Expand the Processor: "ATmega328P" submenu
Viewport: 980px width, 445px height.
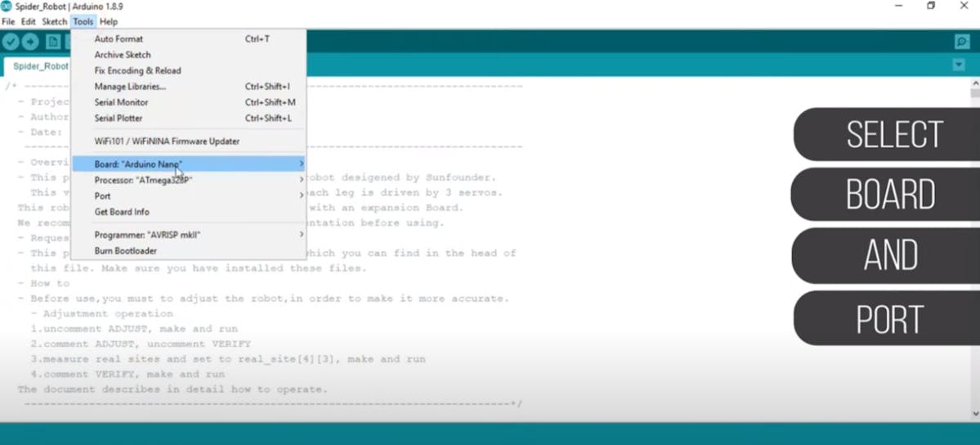tap(188, 180)
